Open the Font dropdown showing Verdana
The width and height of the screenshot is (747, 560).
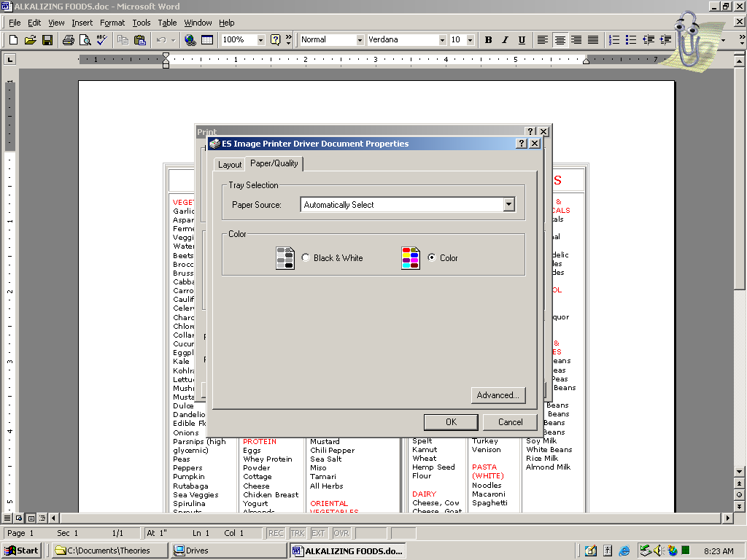[x=442, y=40]
